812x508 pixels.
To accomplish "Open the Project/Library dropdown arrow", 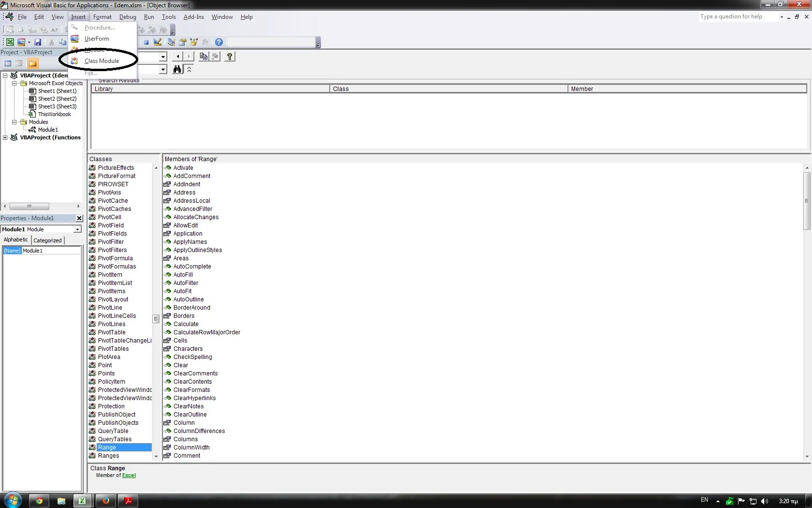I will (x=163, y=57).
